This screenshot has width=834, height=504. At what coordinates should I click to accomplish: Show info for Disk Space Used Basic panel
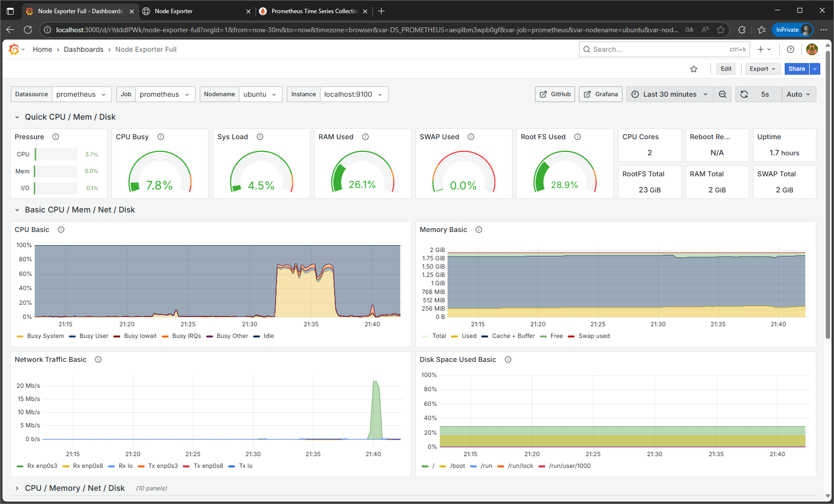pos(508,359)
